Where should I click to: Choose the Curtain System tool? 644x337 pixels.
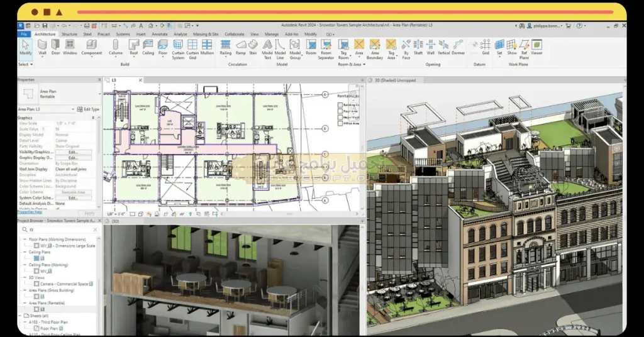pos(178,50)
